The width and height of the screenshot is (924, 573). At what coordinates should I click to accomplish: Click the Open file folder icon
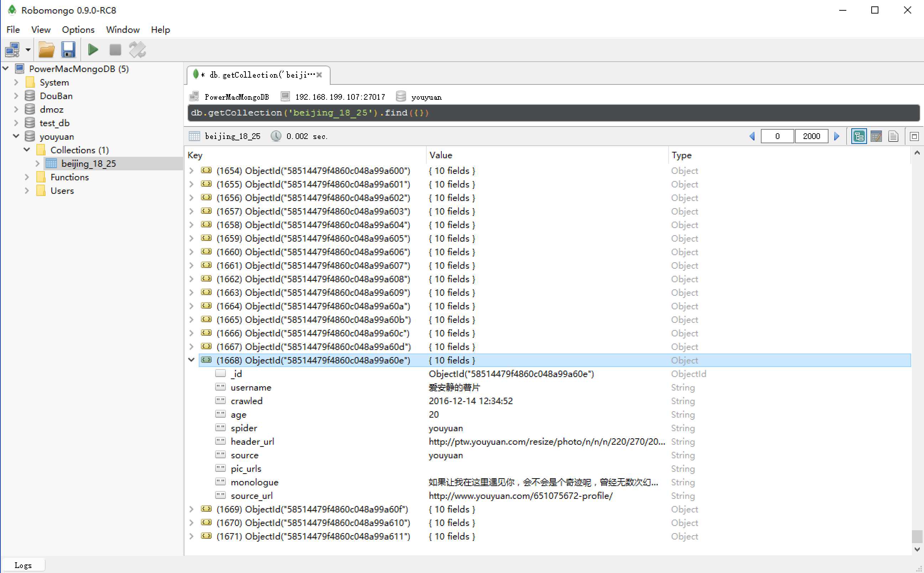point(47,50)
